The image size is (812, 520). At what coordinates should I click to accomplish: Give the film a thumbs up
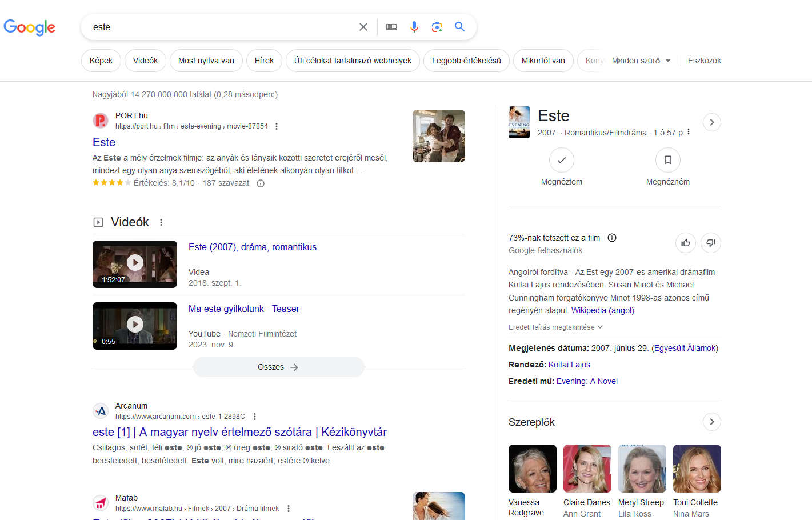(686, 243)
